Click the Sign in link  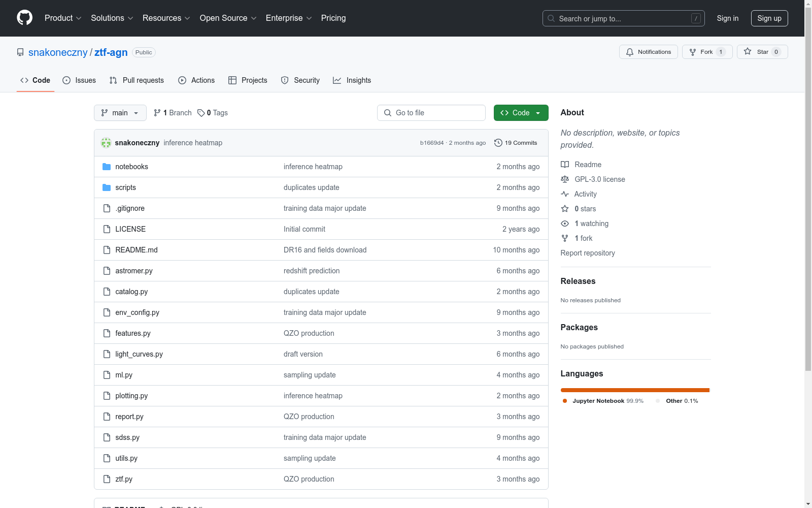pos(728,18)
